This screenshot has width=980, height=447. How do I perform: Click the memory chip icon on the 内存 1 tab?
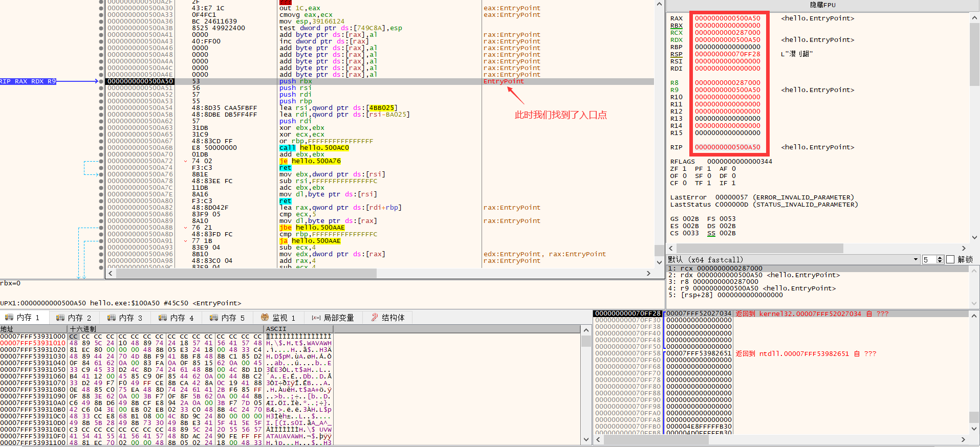[x=9, y=318]
